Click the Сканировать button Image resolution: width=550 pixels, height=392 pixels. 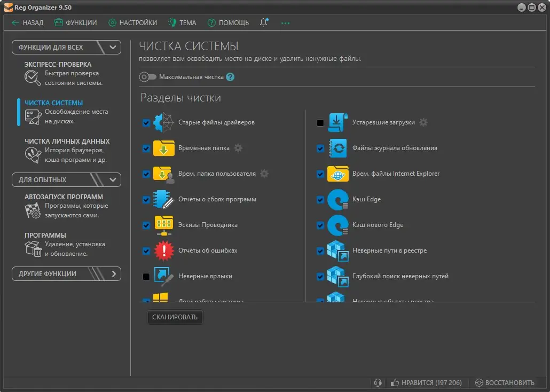pyautogui.click(x=175, y=317)
